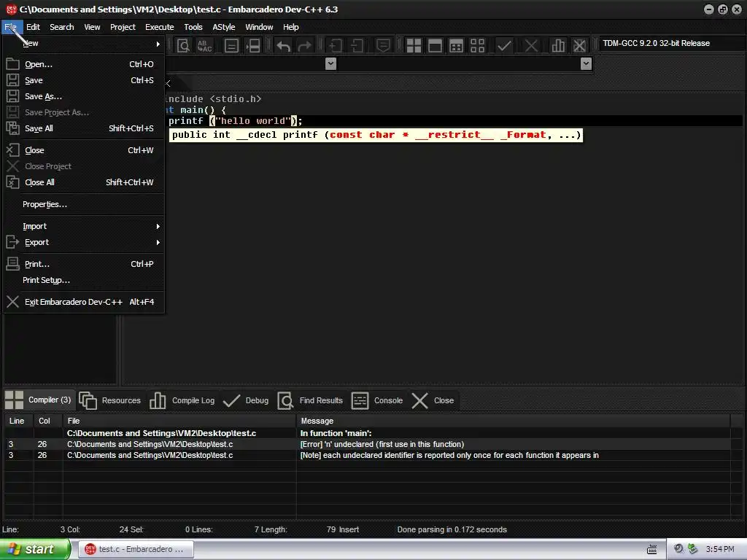The height and width of the screenshot is (560, 747).
Task: Click the Rebuild All toolbar icon
Action: pyautogui.click(x=477, y=46)
